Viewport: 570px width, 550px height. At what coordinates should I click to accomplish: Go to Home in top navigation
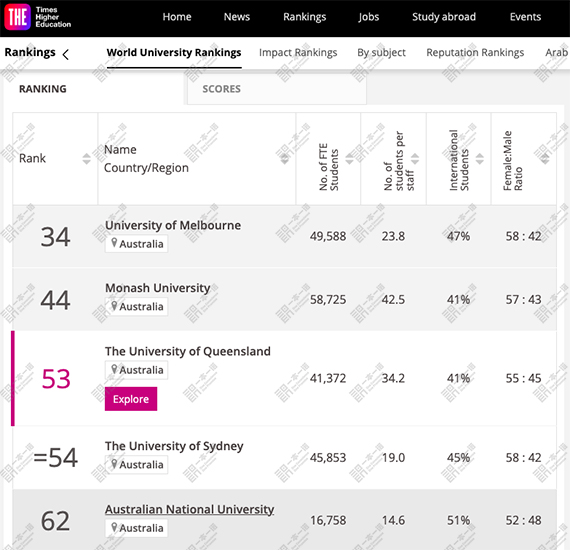click(x=177, y=17)
